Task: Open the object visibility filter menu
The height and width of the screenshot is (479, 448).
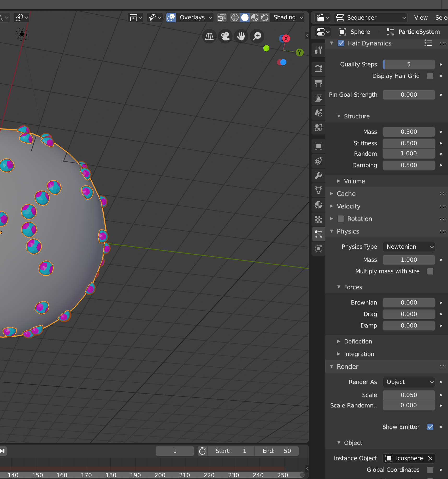Action: tap(155, 17)
